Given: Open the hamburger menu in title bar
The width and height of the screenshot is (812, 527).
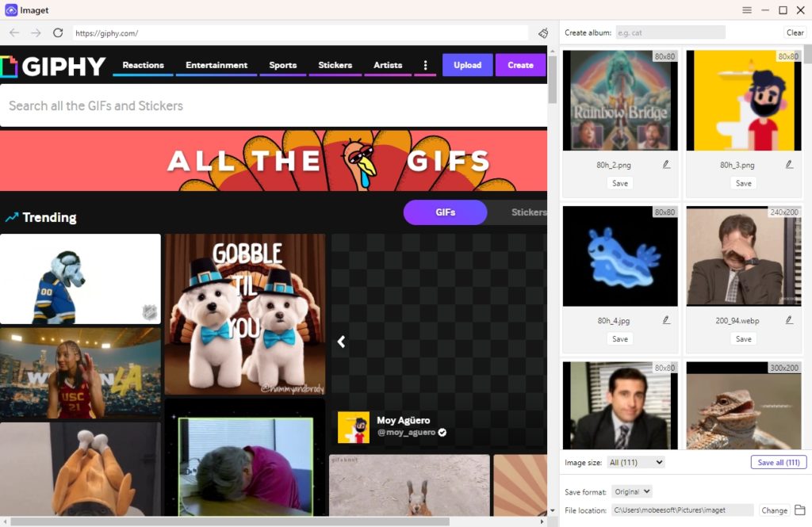Looking at the screenshot, I should pos(746,10).
